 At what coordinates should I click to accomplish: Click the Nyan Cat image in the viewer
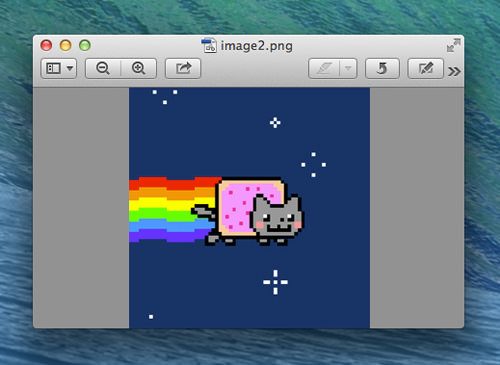249,208
